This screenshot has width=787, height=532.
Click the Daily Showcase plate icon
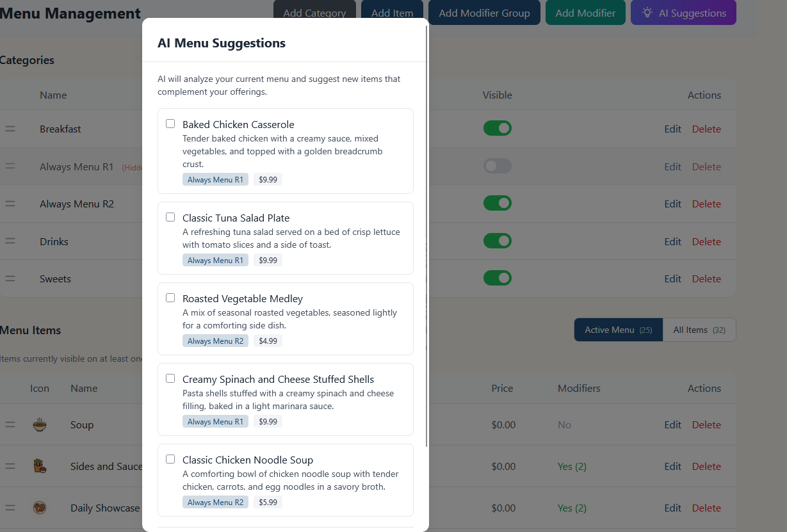click(40, 507)
